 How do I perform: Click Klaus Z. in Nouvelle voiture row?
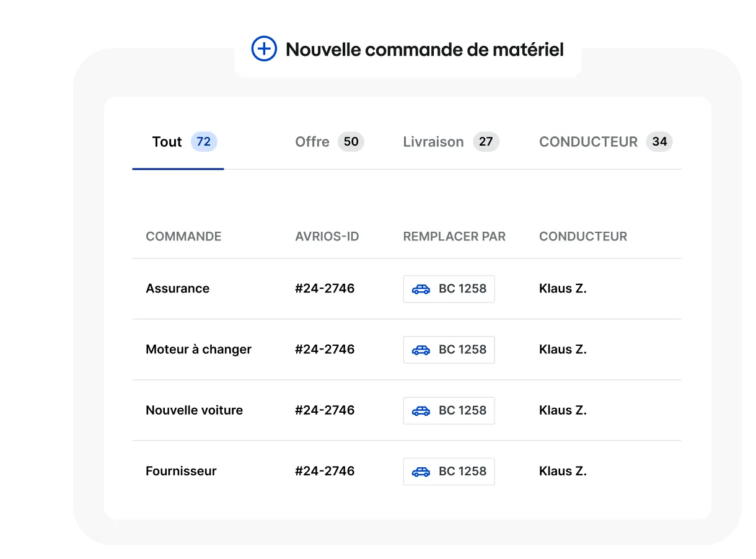(563, 410)
